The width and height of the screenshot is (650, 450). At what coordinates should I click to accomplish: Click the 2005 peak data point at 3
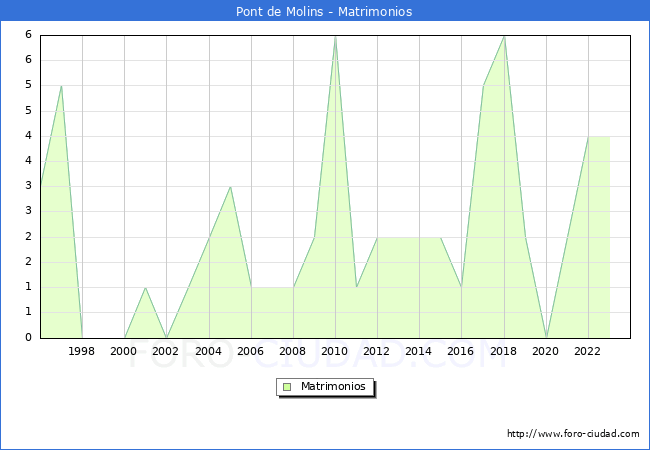(230, 187)
